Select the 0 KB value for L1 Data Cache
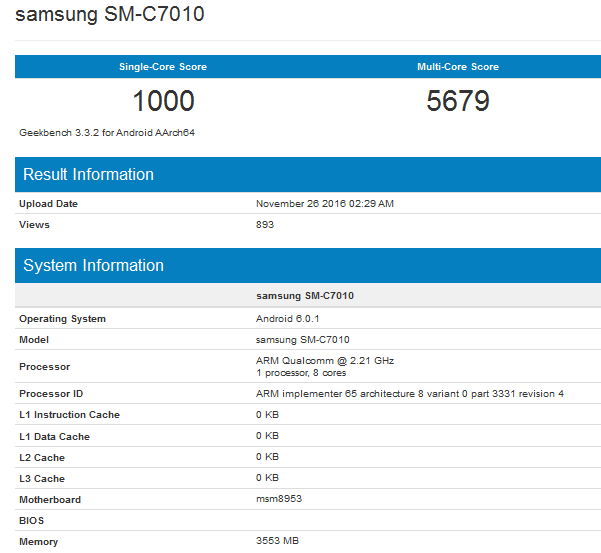Image resolution: width=601 pixels, height=553 pixels. pyautogui.click(x=268, y=436)
